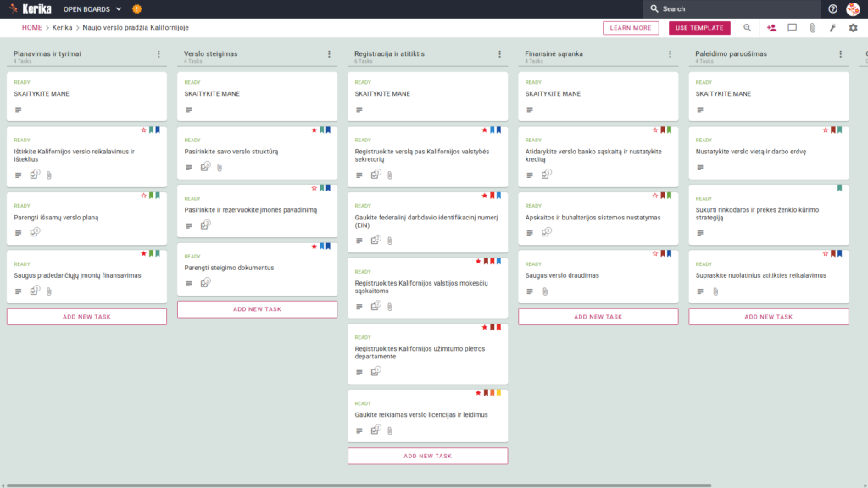
Task: Open the board chat icon
Action: (x=793, y=28)
